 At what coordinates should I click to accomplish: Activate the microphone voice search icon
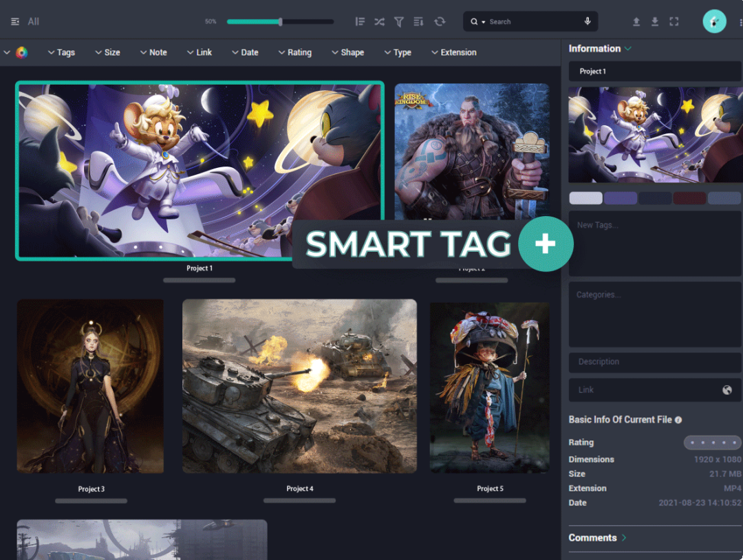(588, 21)
